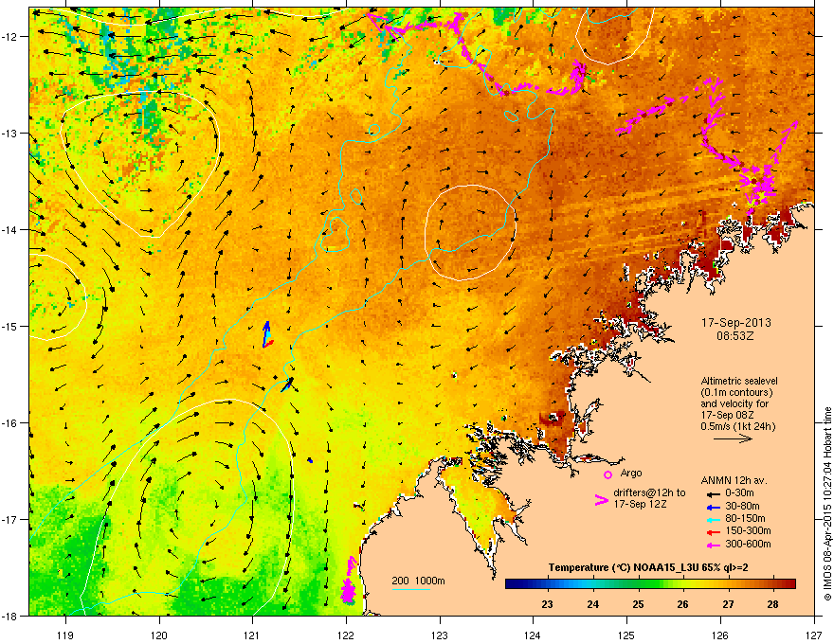Click the magenta drifters arrowhead legend symbol
Viewport: 834px width, 644px height.
(x=601, y=499)
